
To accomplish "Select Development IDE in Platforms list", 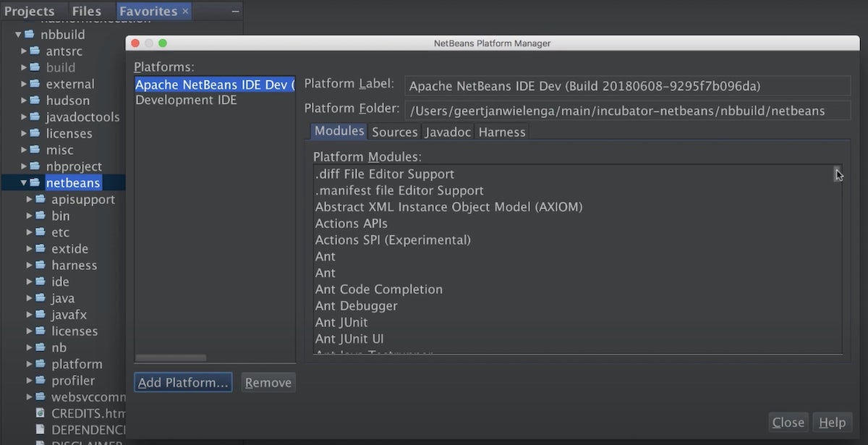I will pos(186,101).
